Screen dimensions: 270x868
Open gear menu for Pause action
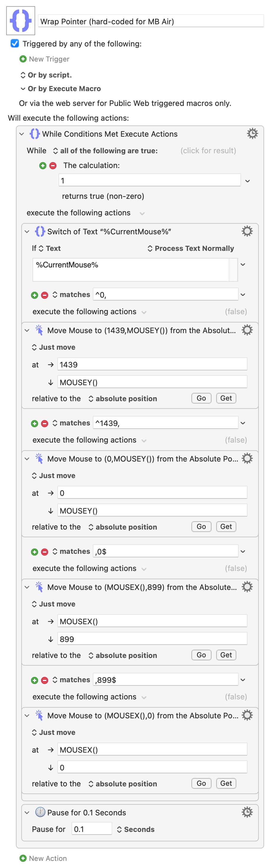pyautogui.click(x=247, y=812)
